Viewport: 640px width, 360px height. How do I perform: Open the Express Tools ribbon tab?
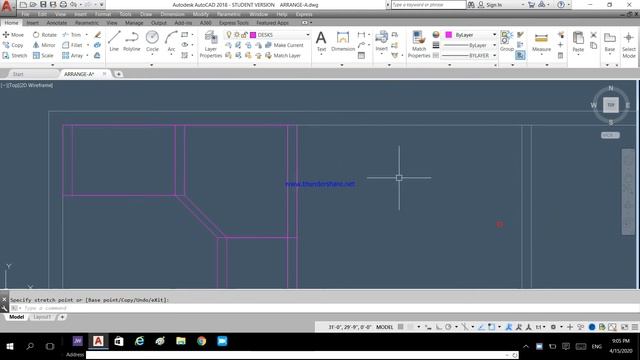pos(234,23)
